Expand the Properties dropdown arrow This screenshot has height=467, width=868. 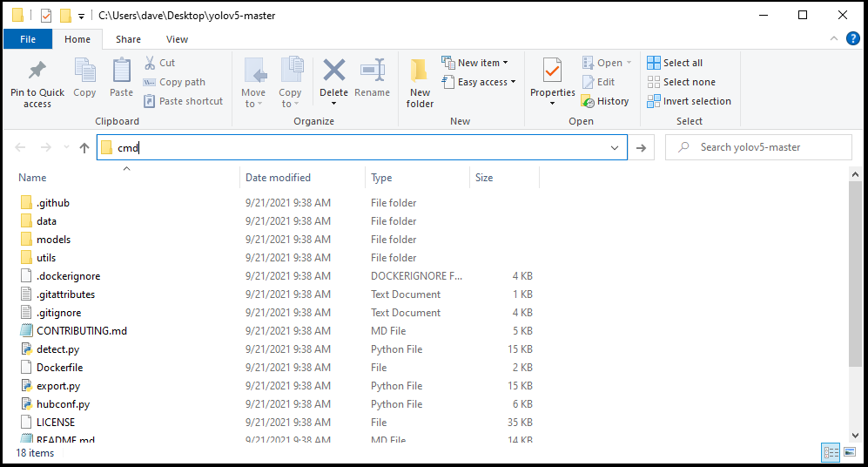(553, 104)
